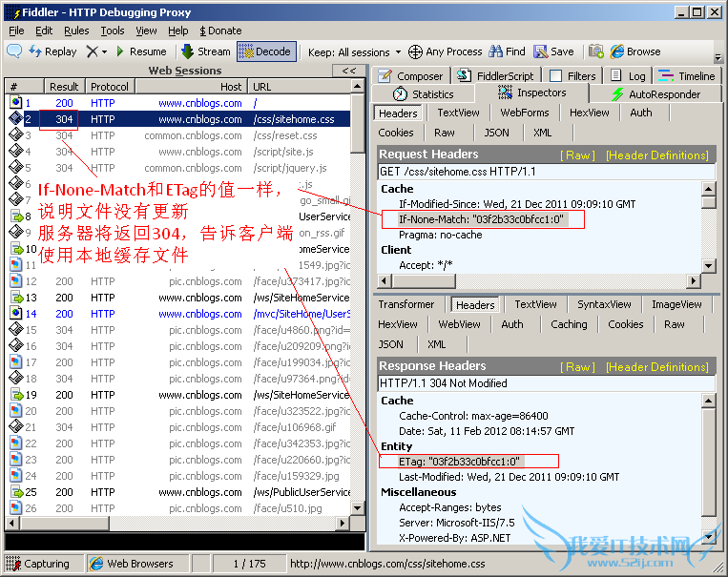Select session 21 /face/u106968.gif
The height and width of the screenshot is (577, 728).
179,426
